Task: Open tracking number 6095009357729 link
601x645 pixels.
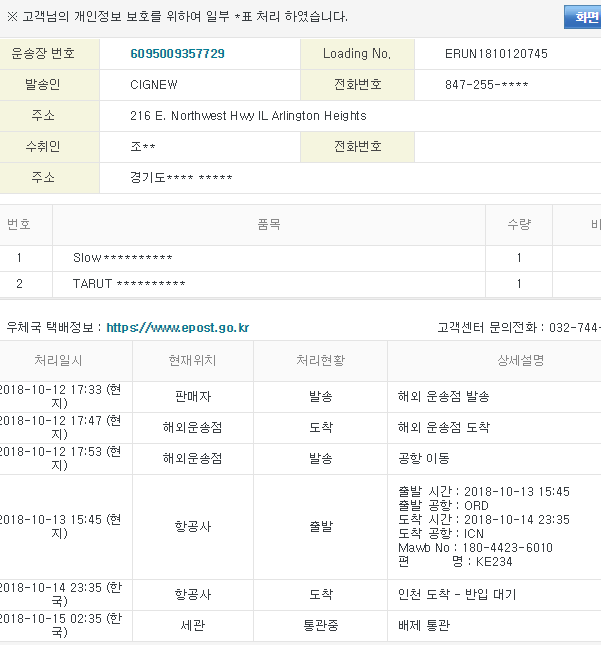Action: pos(177,54)
